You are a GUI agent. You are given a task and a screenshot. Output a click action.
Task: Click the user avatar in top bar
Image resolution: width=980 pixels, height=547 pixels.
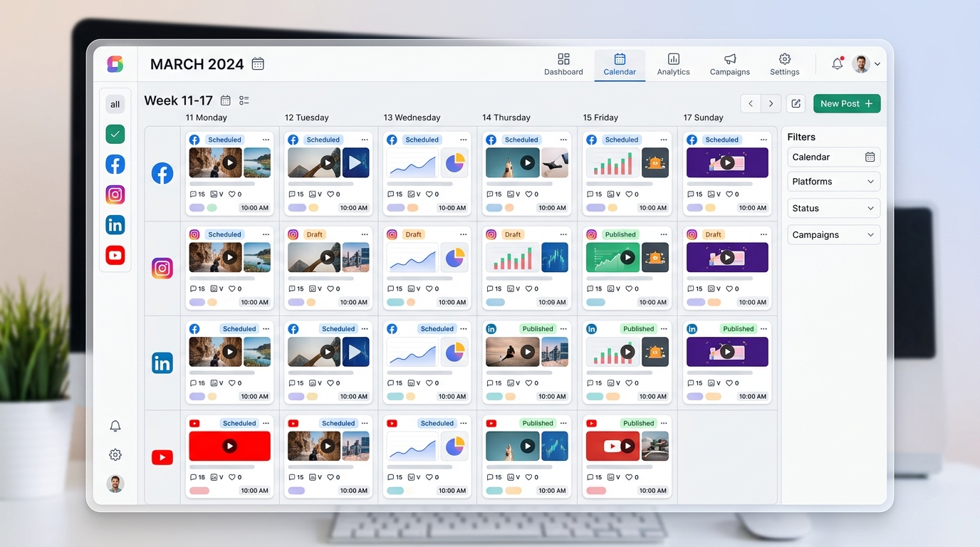point(861,64)
